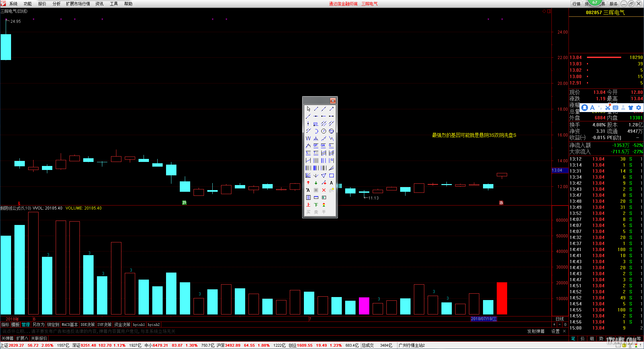This screenshot has height=349, width=644.
Task: Open the 关联报价 panel
Action: [x=39, y=338]
